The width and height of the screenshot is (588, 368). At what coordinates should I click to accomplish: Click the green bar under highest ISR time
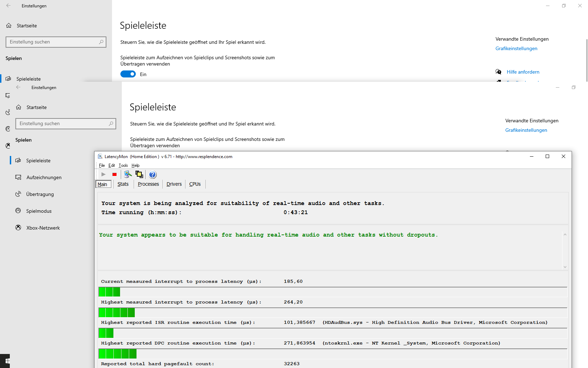106,333
